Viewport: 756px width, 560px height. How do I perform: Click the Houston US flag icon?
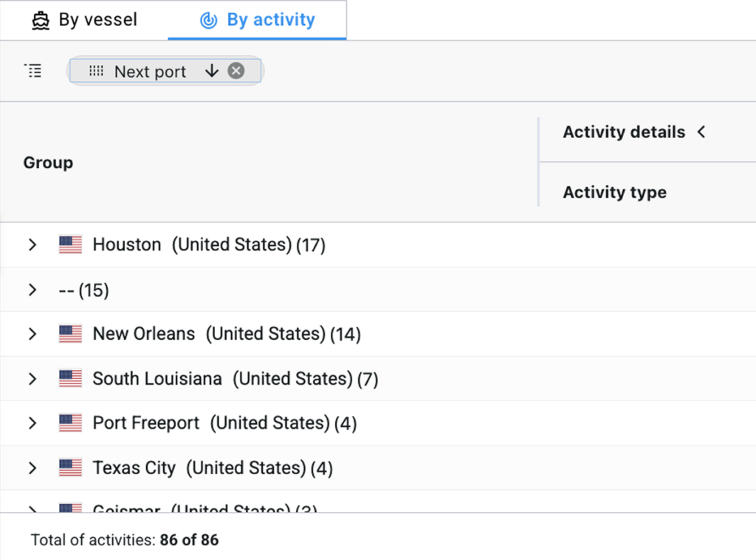70,245
